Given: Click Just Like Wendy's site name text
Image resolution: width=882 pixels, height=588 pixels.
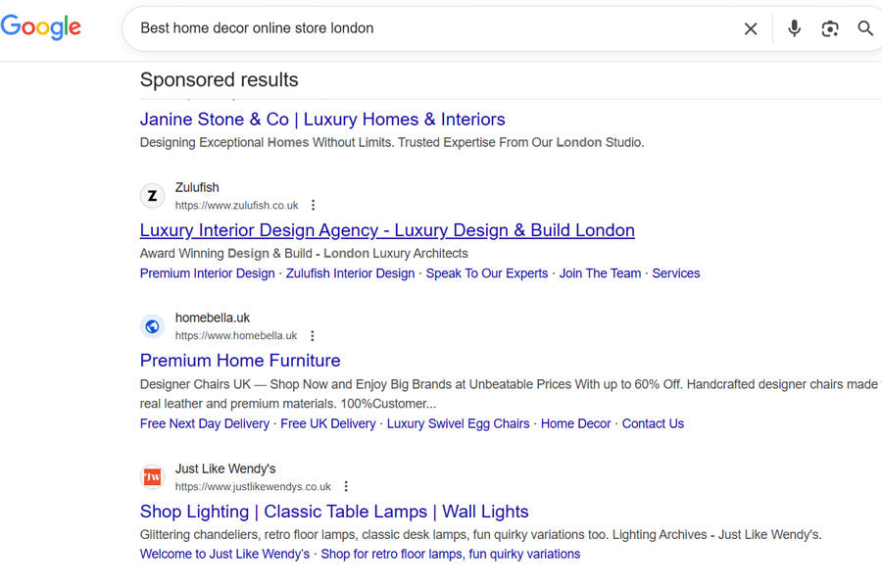Looking at the screenshot, I should 225,468.
